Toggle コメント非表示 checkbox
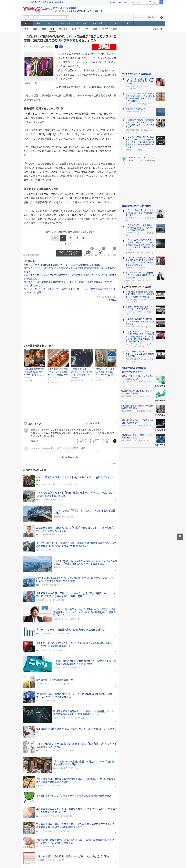Image resolution: width=186 pixels, height=868 pixels. [x=102, y=463]
